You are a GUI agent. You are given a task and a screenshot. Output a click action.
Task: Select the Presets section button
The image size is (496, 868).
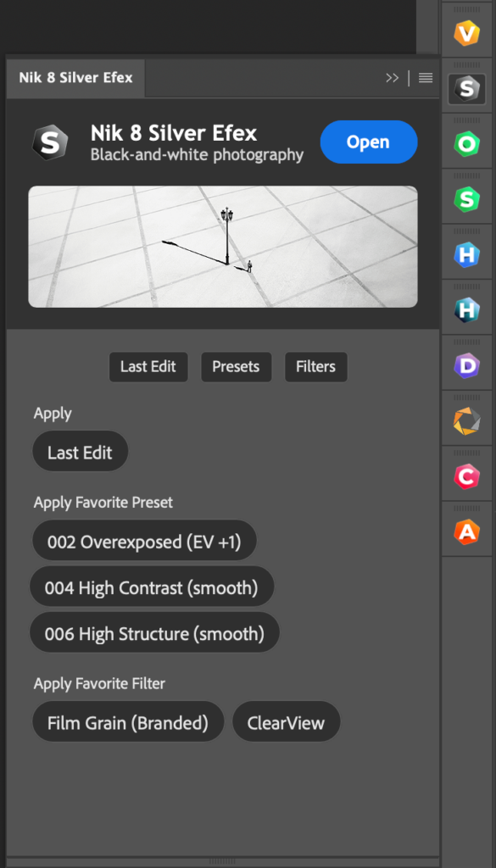click(x=236, y=366)
